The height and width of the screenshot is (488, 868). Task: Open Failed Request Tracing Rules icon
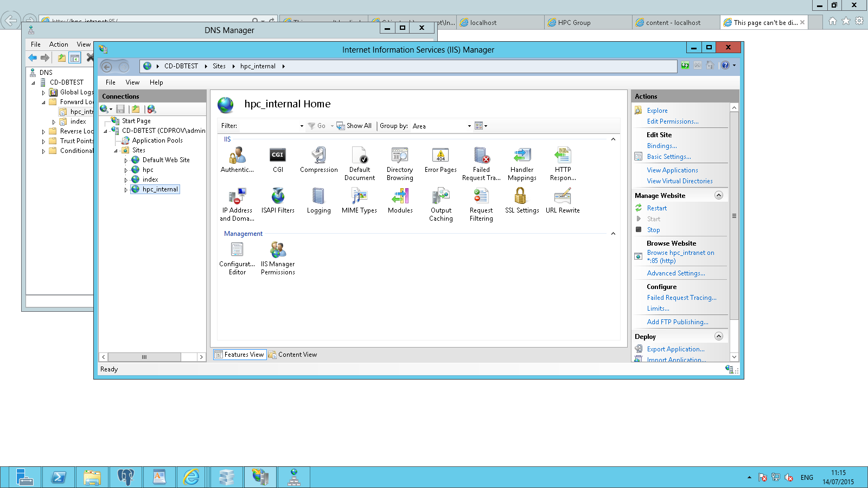(x=481, y=164)
